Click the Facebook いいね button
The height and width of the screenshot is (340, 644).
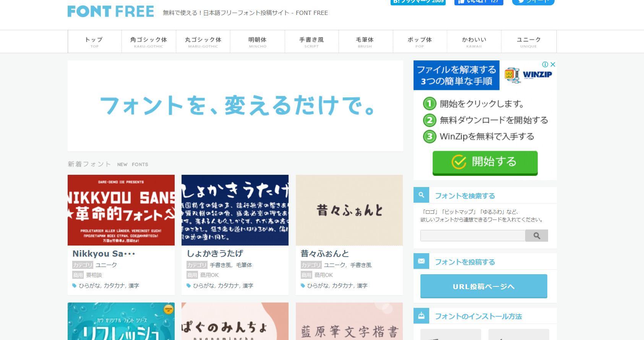[x=479, y=2]
